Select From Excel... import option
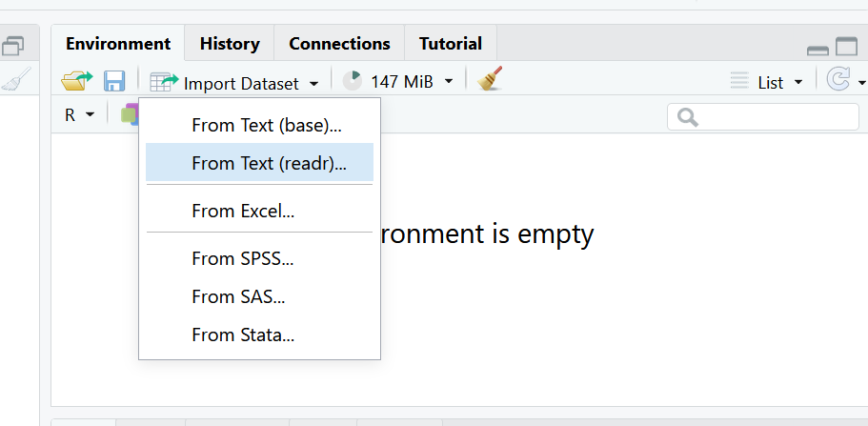This screenshot has height=426, width=868. pos(242,211)
